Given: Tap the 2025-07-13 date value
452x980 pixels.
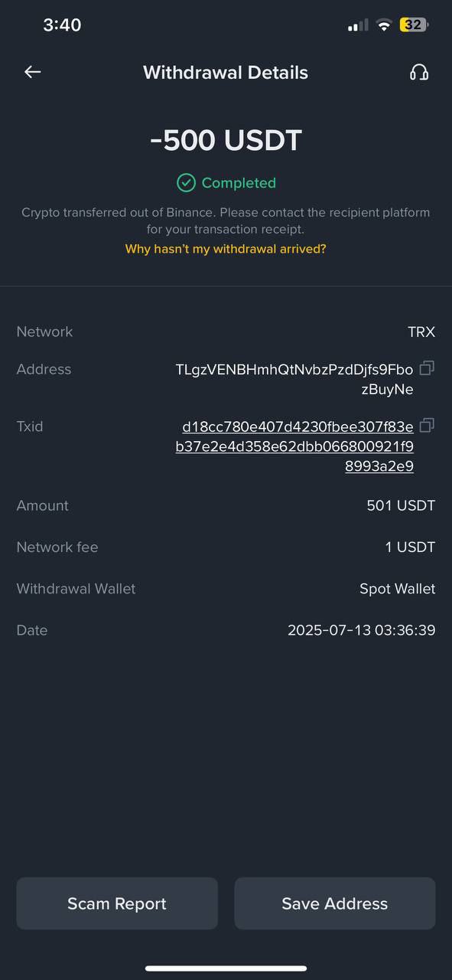Looking at the screenshot, I should coord(362,630).
